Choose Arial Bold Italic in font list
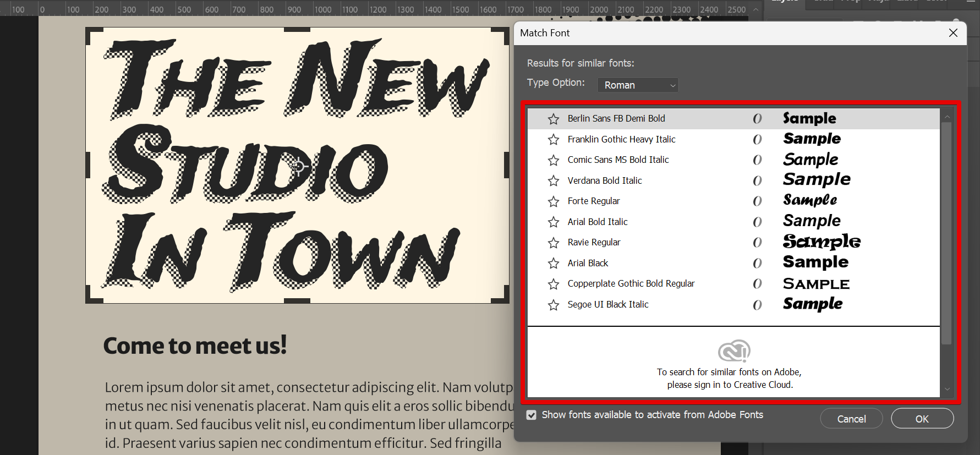 [598, 222]
